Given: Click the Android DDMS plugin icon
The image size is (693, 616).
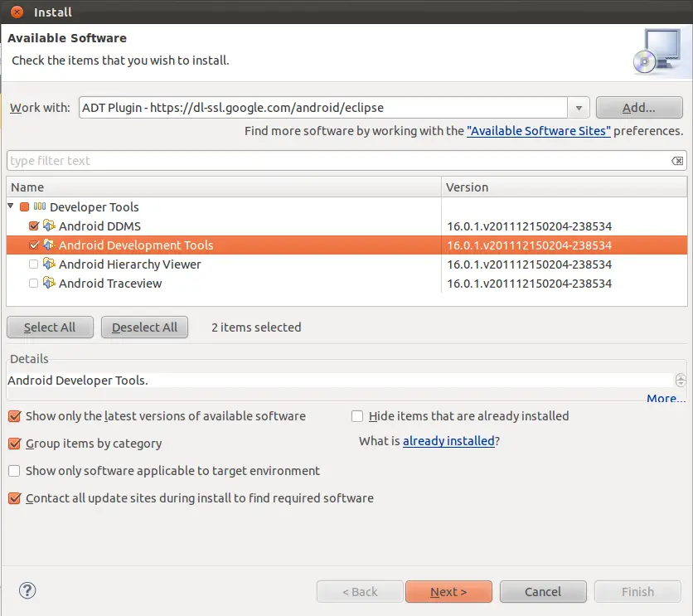Looking at the screenshot, I should tap(49, 226).
